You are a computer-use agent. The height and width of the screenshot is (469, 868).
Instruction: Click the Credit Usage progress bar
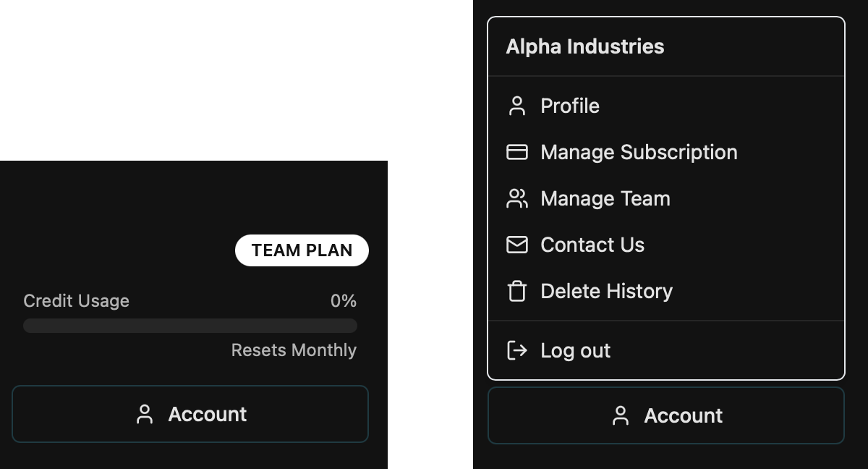click(190, 326)
